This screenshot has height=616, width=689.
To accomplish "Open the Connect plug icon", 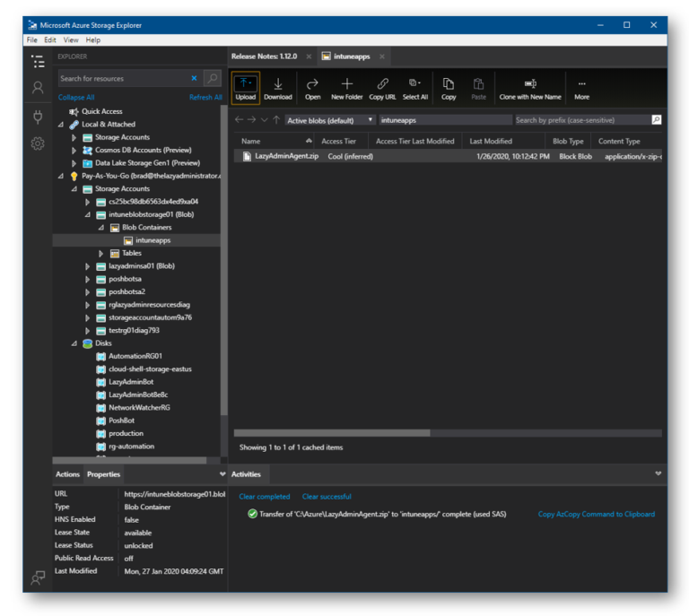I will (x=39, y=117).
